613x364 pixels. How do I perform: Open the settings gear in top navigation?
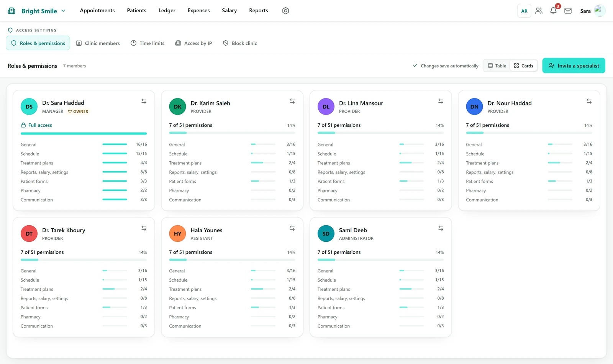[x=285, y=11]
